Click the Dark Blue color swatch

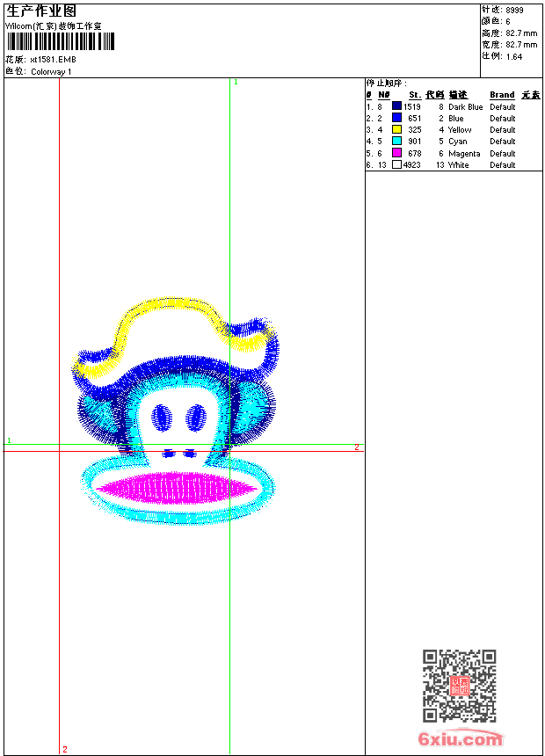click(x=396, y=106)
